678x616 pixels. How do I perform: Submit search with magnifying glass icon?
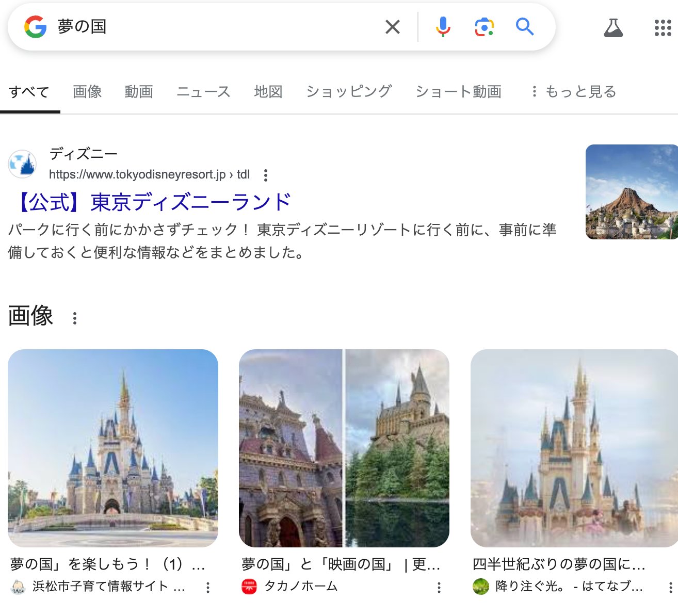pyautogui.click(x=525, y=26)
